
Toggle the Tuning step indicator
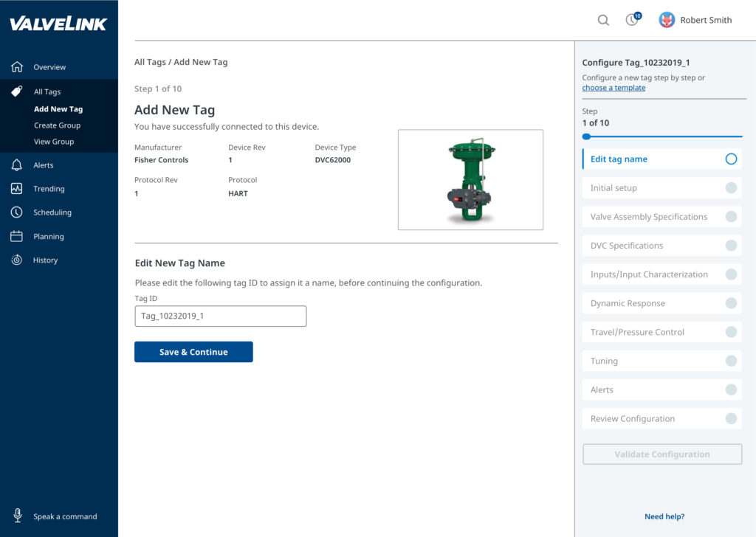click(x=731, y=361)
